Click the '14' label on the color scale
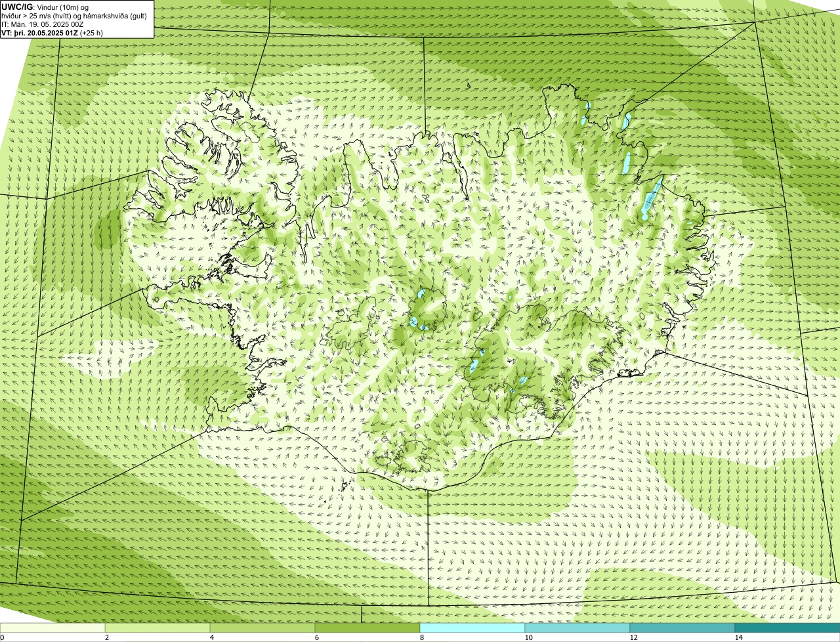The width and height of the screenshot is (840, 642). 738,637
